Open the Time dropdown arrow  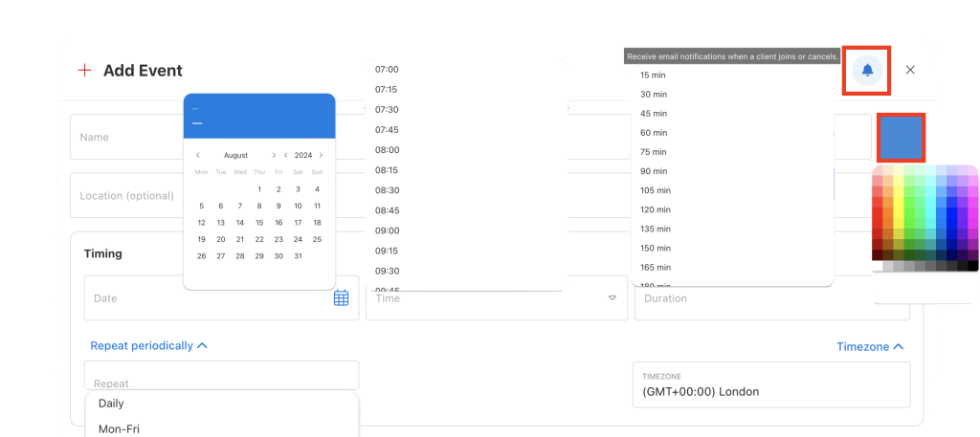point(612,298)
